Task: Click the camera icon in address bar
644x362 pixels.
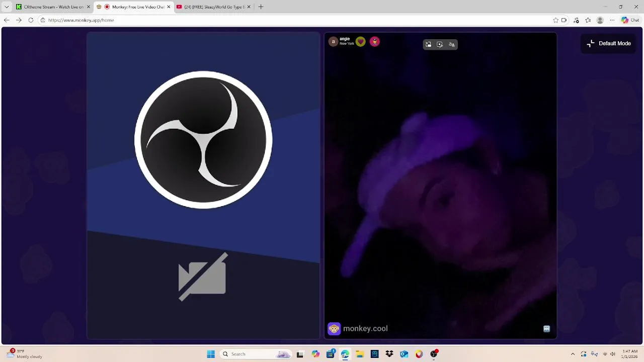Action: tap(564, 20)
